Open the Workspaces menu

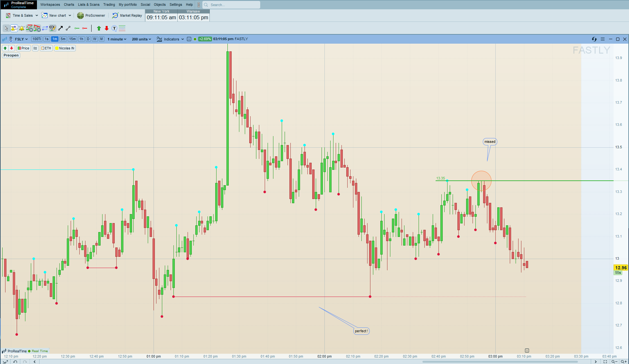click(x=50, y=4)
